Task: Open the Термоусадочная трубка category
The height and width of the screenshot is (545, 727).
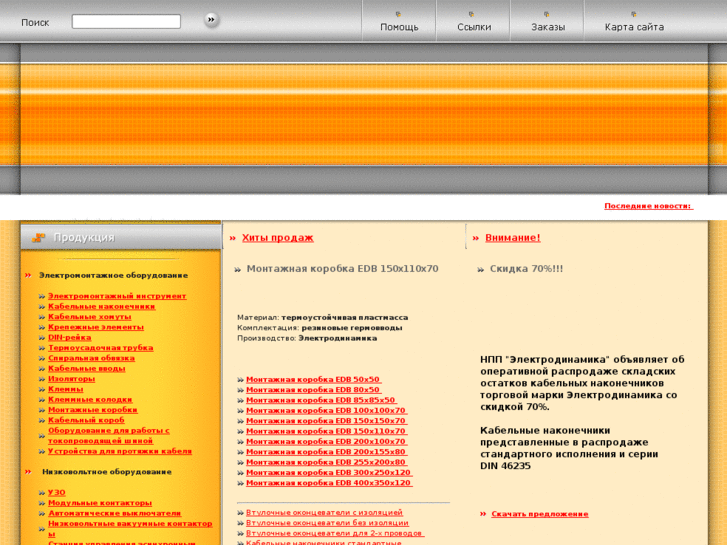Action: pyautogui.click(x=100, y=347)
